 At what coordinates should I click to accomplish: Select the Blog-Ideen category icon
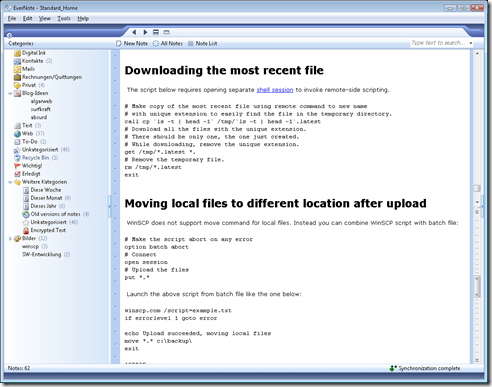point(17,93)
